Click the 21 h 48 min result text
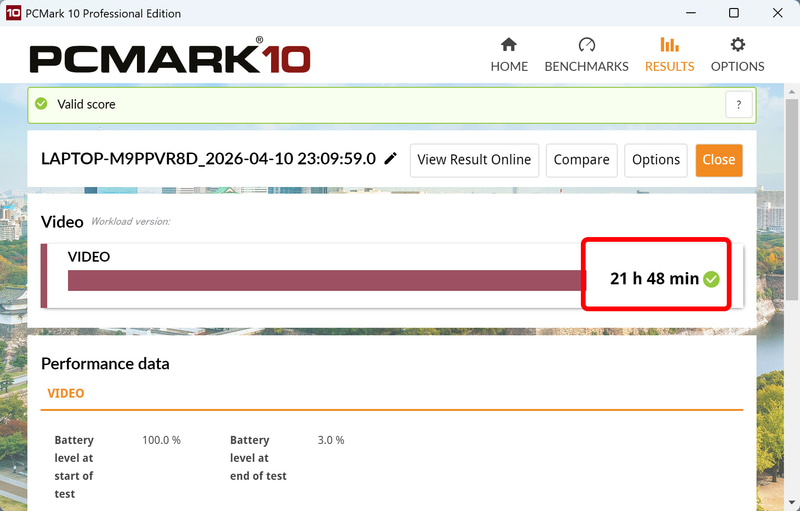800x511 pixels. pyautogui.click(x=654, y=279)
